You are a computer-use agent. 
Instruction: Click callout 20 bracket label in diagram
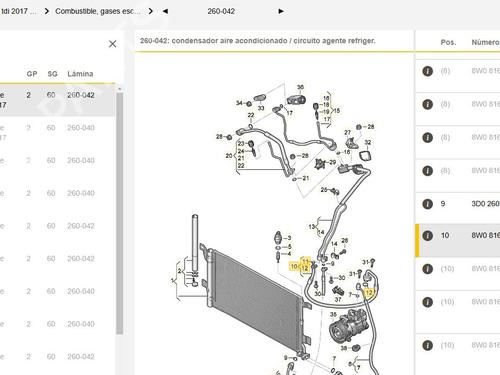tap(229, 156)
